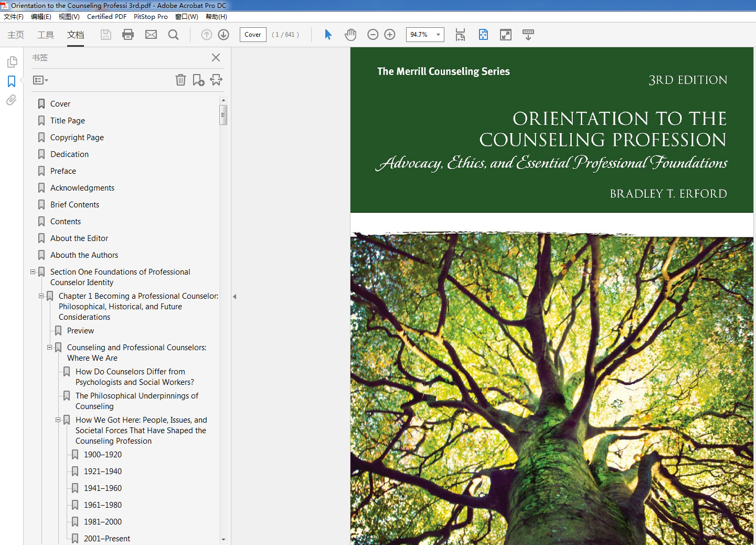Select The Philosophical Underpinnings of Counseling bookmark

point(137,401)
